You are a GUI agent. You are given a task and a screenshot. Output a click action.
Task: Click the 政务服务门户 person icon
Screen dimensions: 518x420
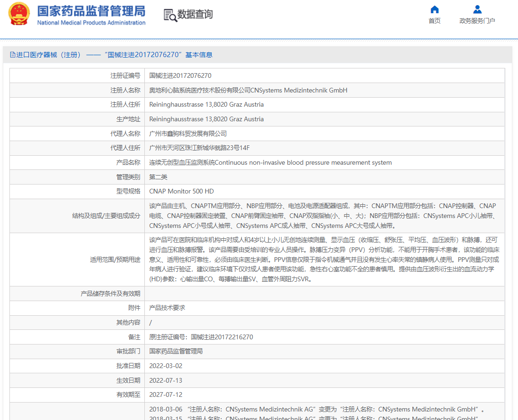[x=477, y=9]
